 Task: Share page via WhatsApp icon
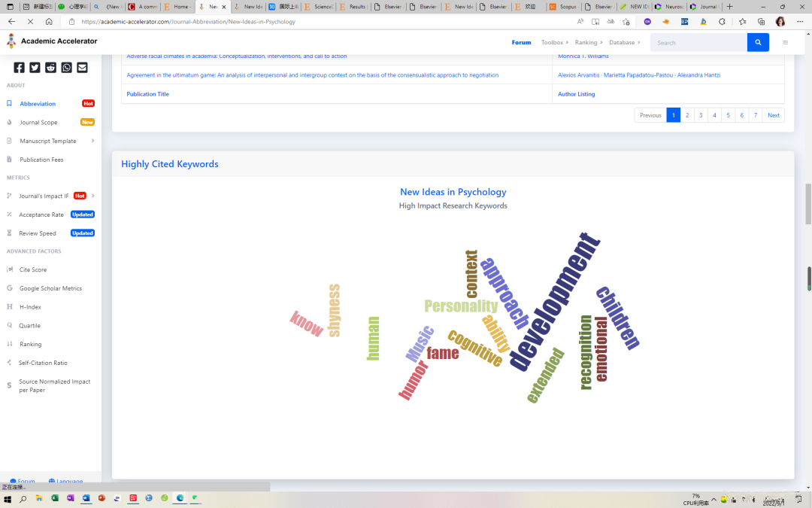point(66,68)
